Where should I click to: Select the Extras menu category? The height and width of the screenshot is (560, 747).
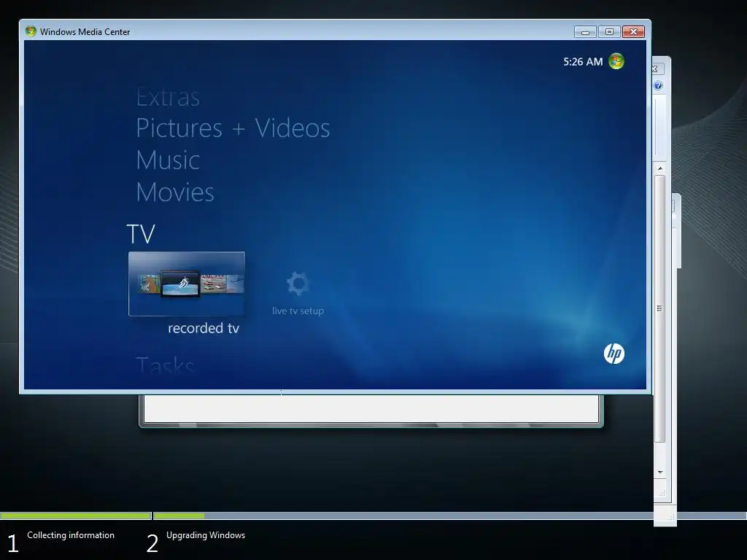click(x=168, y=98)
